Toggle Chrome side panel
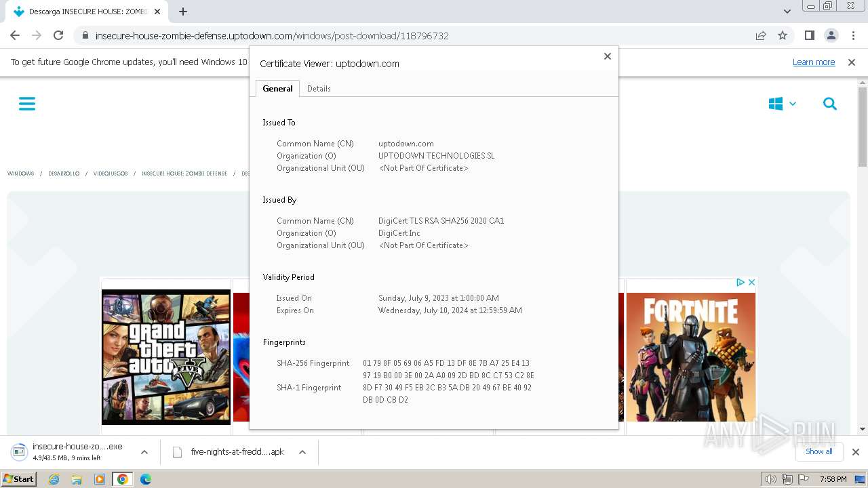Image resolution: width=868 pixels, height=488 pixels. click(x=809, y=35)
